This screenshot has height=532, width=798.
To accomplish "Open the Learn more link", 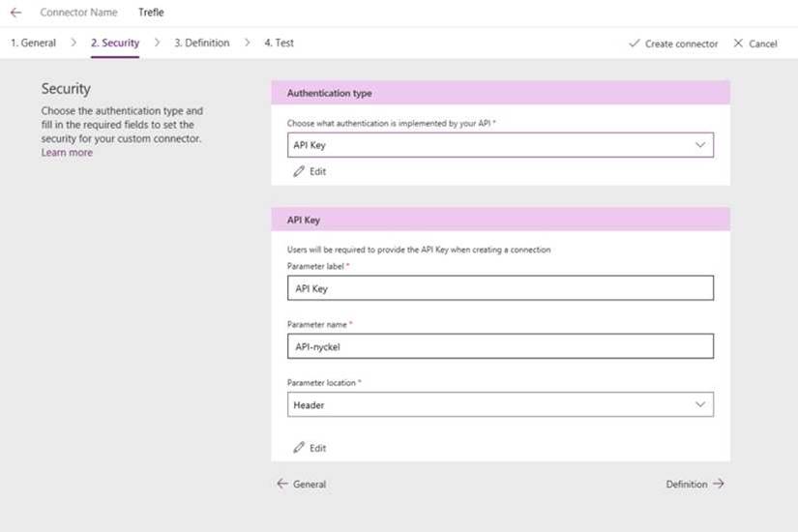I will coord(67,153).
